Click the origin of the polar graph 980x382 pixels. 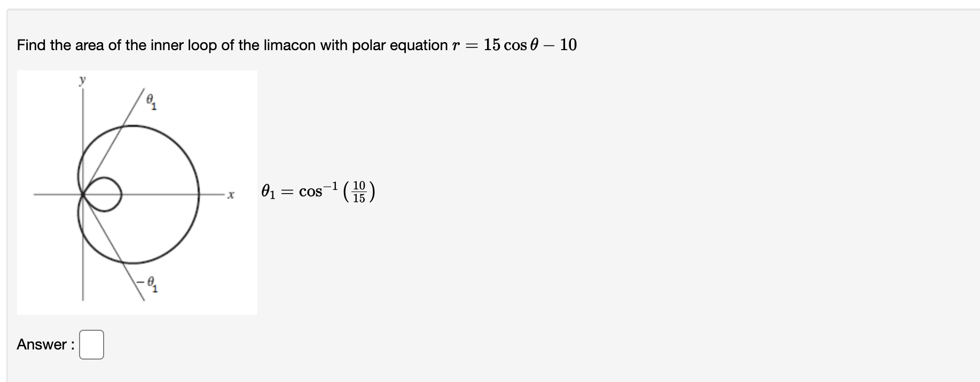click(x=84, y=195)
